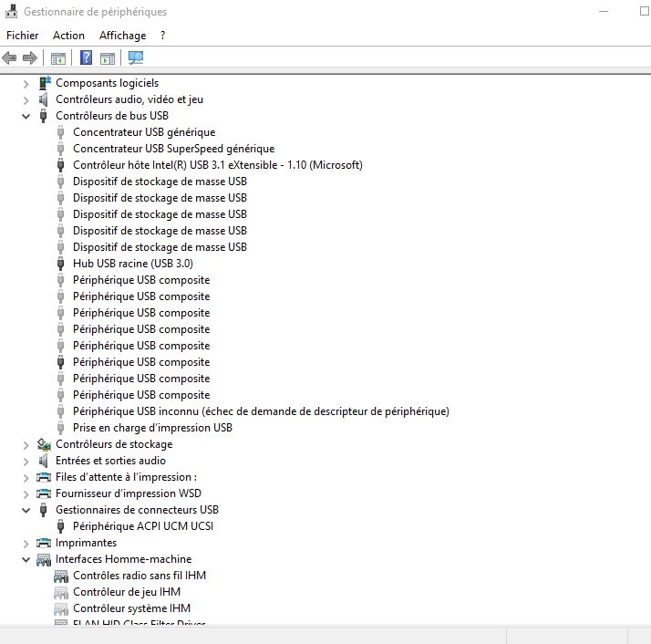Click the Imprimantes printer icon

click(x=44, y=543)
